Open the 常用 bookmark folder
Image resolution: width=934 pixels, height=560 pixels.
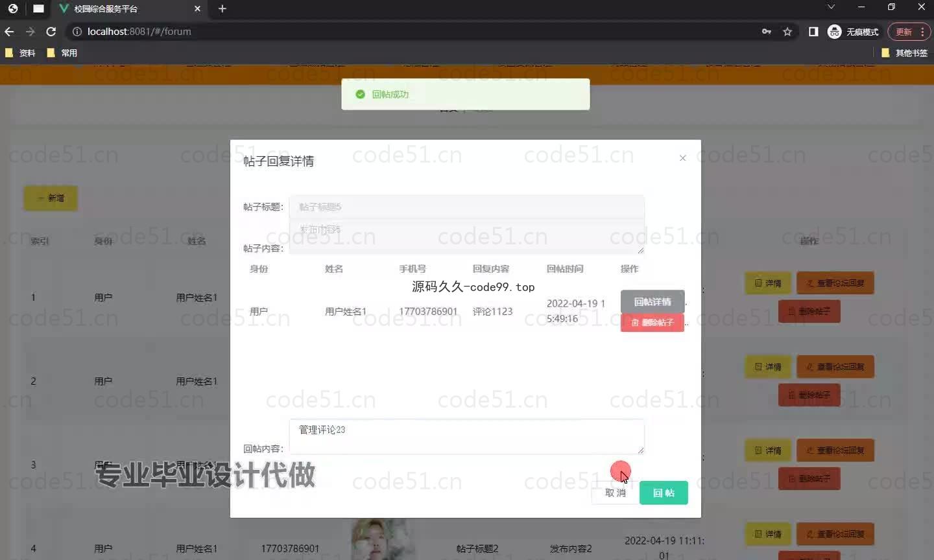tap(62, 53)
